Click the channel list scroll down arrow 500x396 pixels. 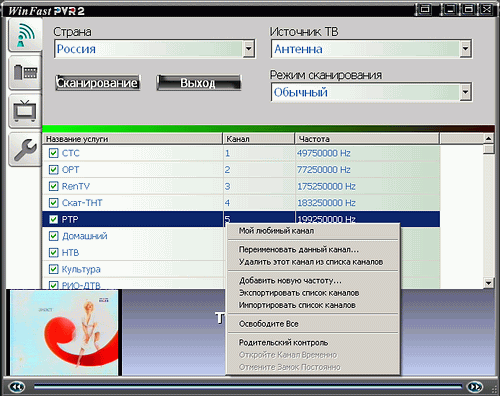(x=489, y=283)
